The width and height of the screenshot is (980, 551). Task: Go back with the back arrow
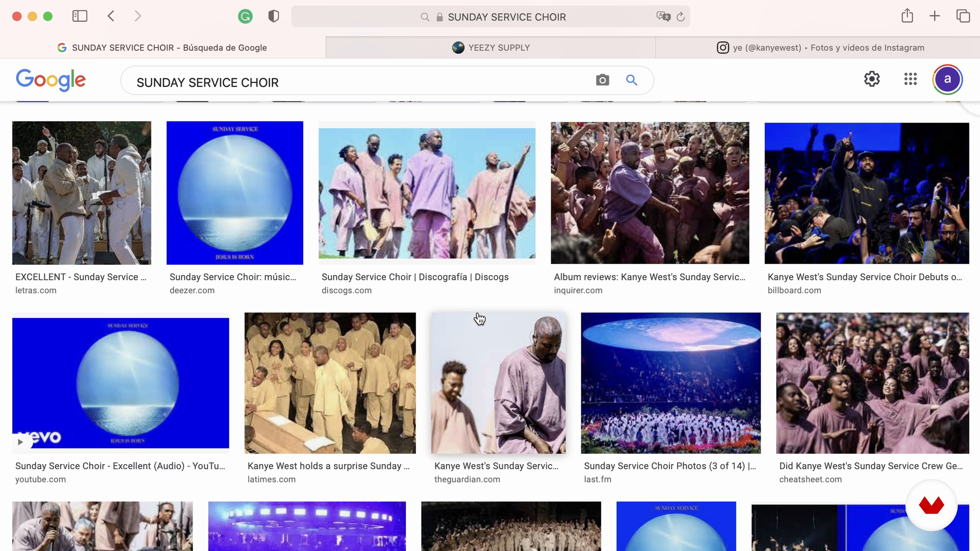[x=111, y=16]
